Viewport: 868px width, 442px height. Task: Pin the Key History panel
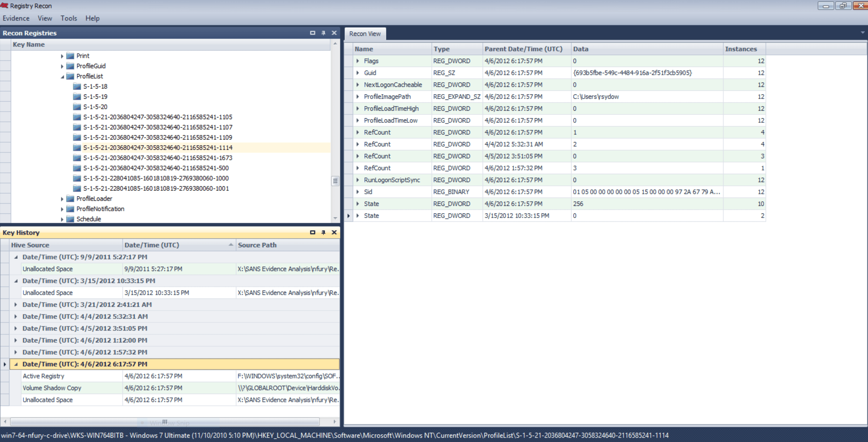323,232
